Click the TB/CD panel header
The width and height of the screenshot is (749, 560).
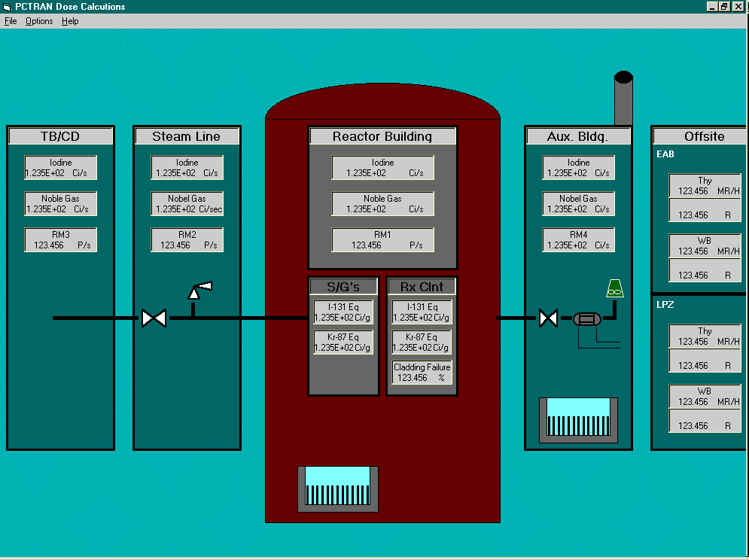tap(60, 136)
